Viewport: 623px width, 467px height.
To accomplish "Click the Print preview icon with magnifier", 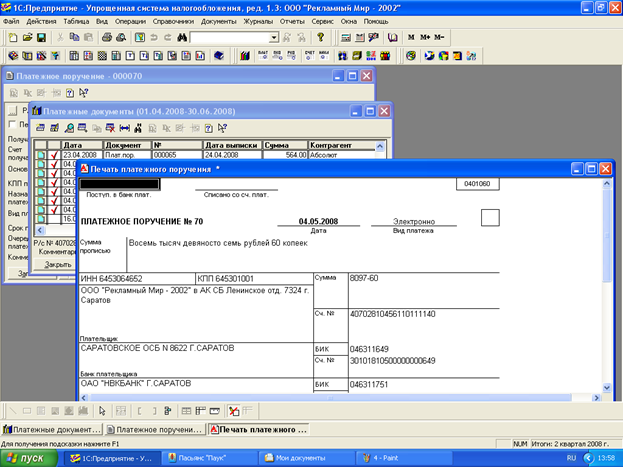I will [x=121, y=38].
